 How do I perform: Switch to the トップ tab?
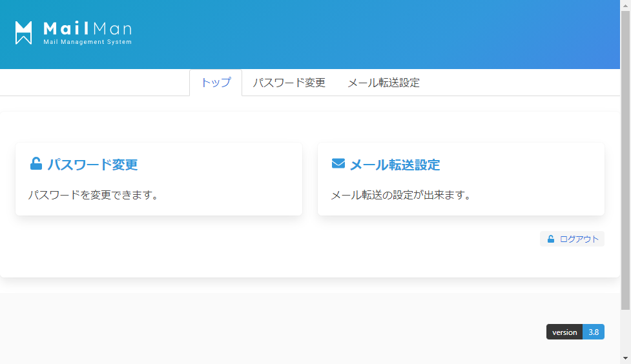[216, 83]
